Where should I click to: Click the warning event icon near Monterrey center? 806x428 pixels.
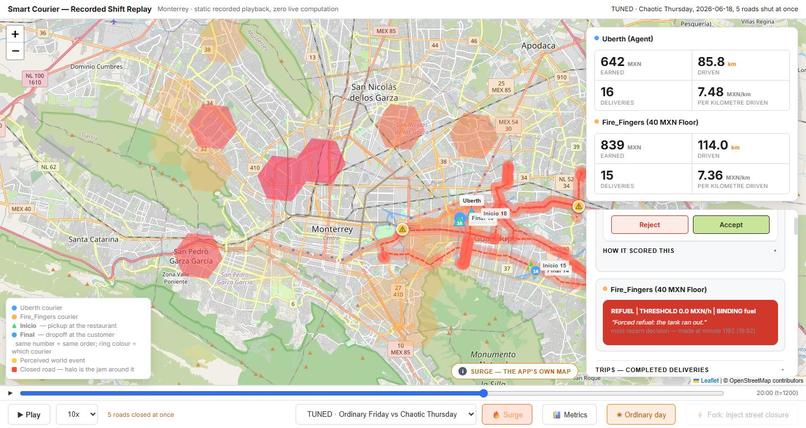(402, 229)
